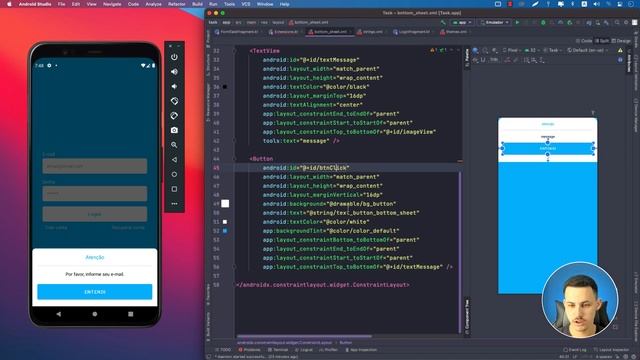Click the black color swatch in gutter

point(225,87)
